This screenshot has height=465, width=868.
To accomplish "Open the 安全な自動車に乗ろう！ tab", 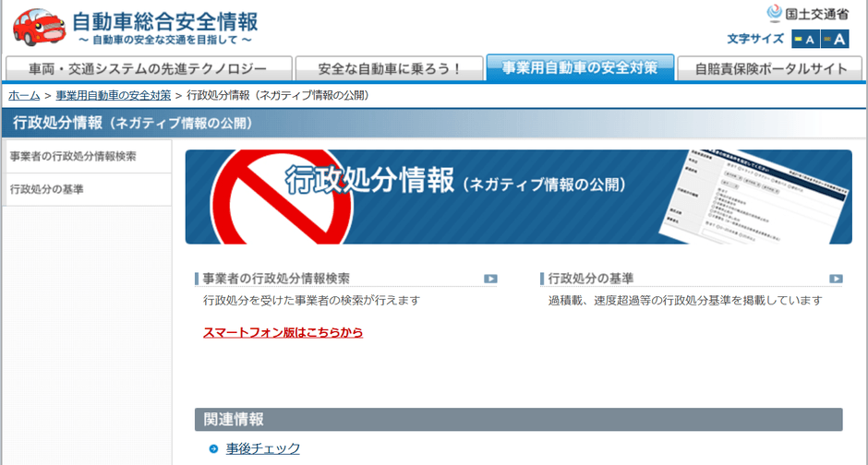I will pos(389,68).
